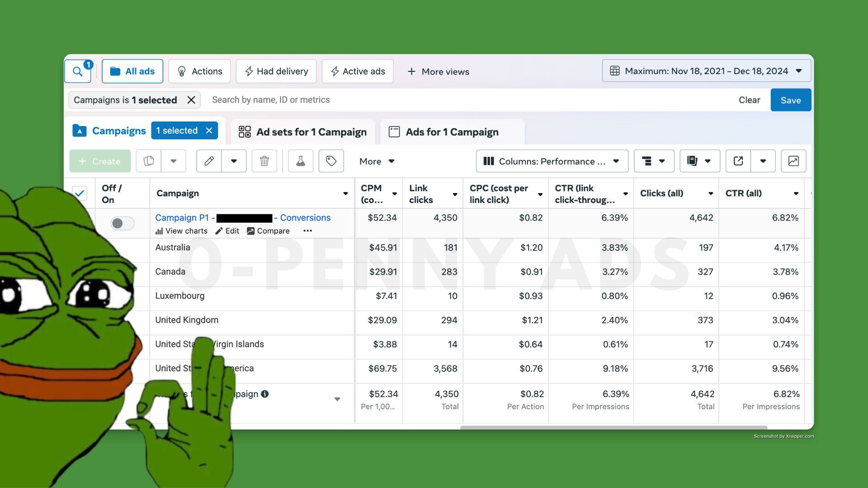Click the results info icon
868x488 pixels.
click(265, 394)
